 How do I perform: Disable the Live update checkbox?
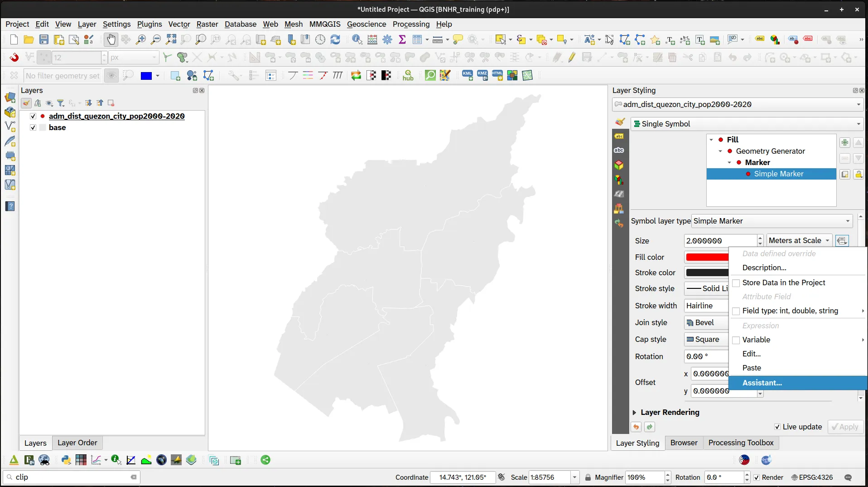[777, 427]
